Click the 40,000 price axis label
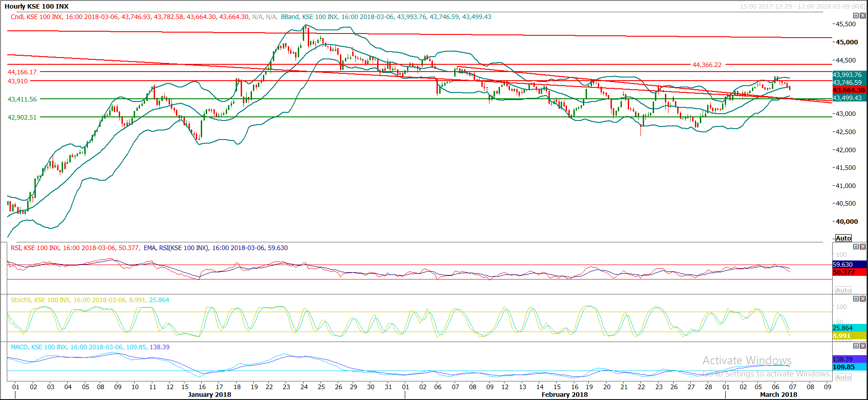 click(x=847, y=222)
